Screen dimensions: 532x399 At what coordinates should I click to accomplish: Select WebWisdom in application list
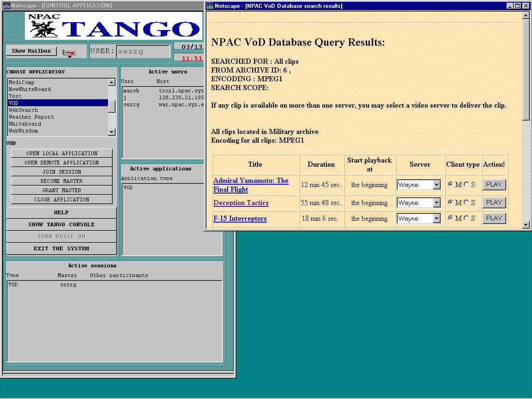(x=58, y=131)
